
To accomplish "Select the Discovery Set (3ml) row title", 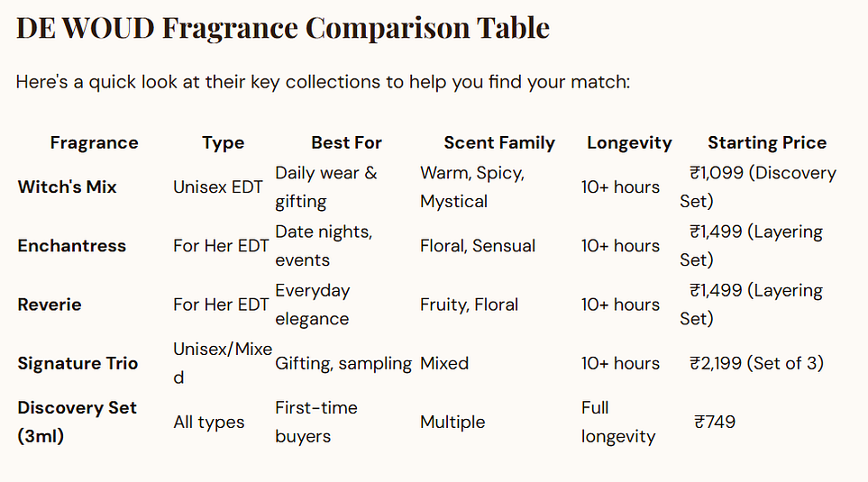I will click(77, 422).
